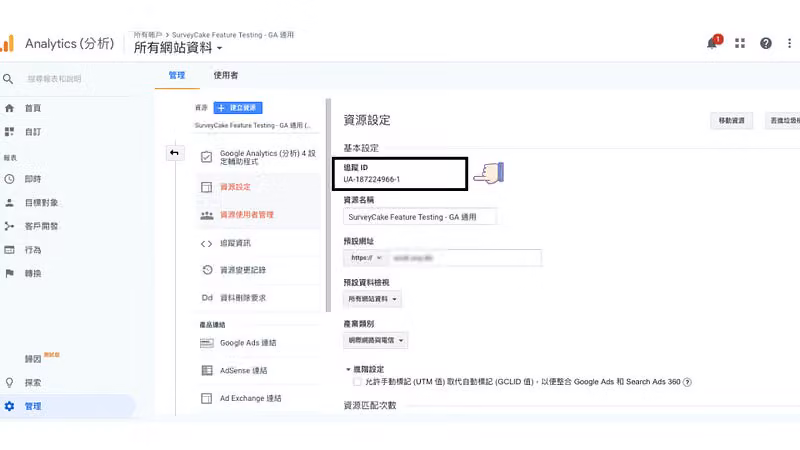800x450 pixels.
Task: Open the help question mark icon
Action: tap(766, 43)
